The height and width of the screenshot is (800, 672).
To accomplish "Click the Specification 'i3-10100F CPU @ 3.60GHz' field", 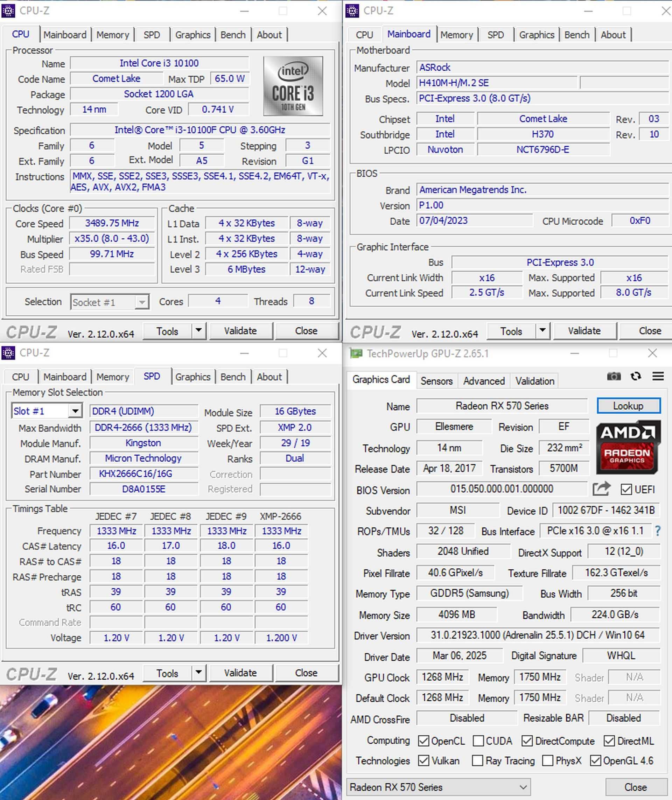I will [x=200, y=130].
